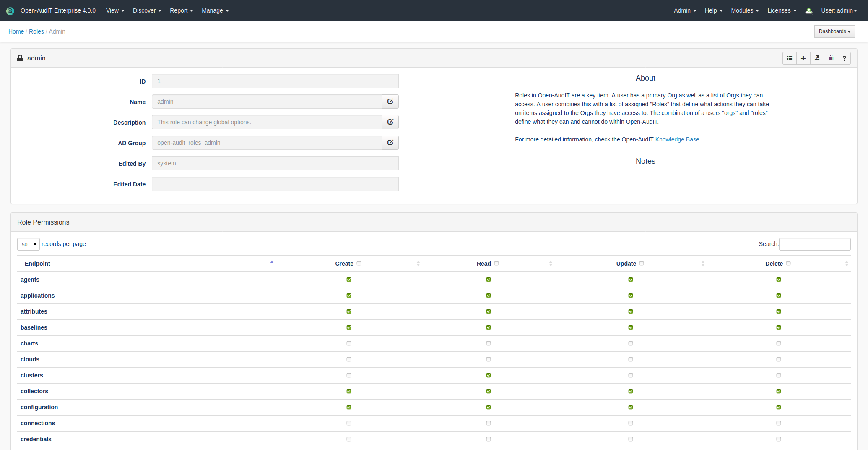The width and height of the screenshot is (868, 450).
Task: Click the plus icon to create a role
Action: [803, 58]
